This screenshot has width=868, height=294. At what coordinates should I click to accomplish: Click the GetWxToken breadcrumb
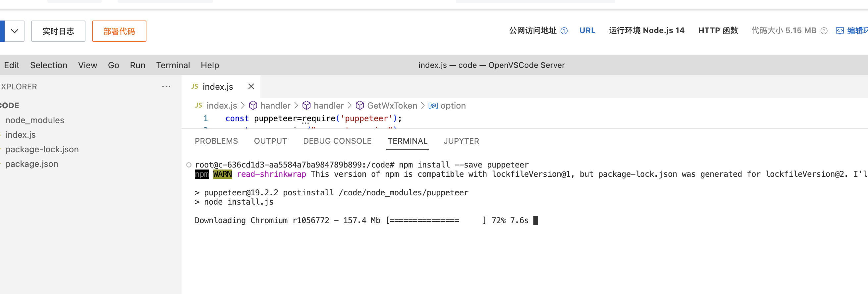point(392,105)
